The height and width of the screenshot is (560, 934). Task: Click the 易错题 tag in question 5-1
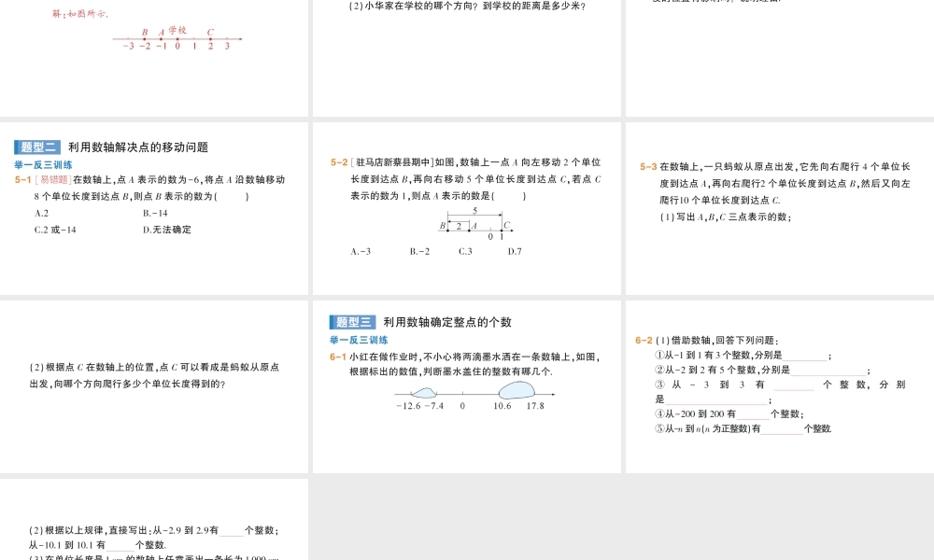click(x=52, y=180)
